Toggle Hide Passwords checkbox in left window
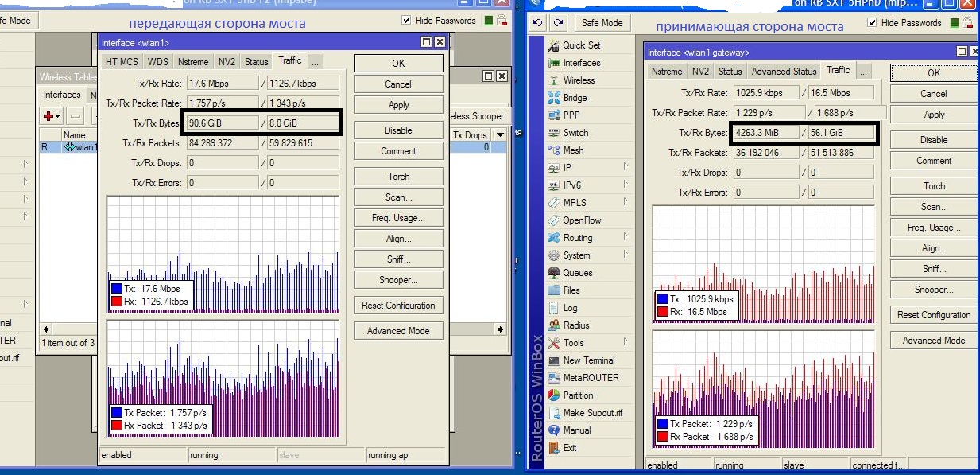This screenshot has height=475, width=980. (x=407, y=20)
